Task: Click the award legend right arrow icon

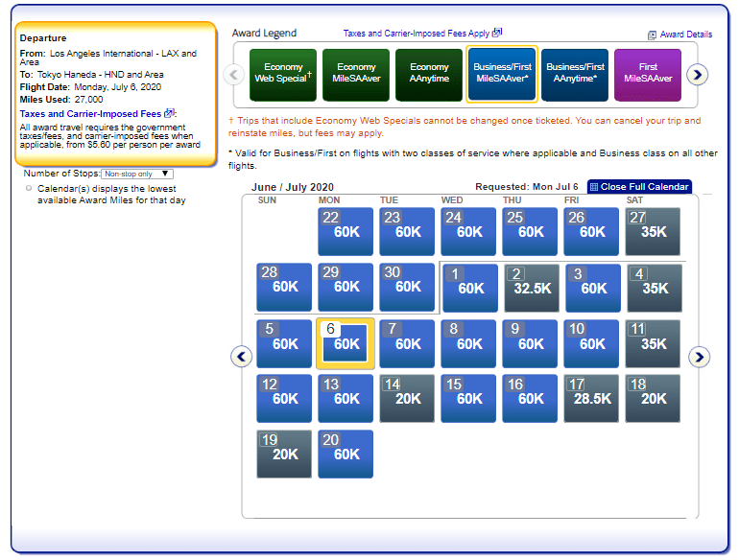Action: pos(698,75)
